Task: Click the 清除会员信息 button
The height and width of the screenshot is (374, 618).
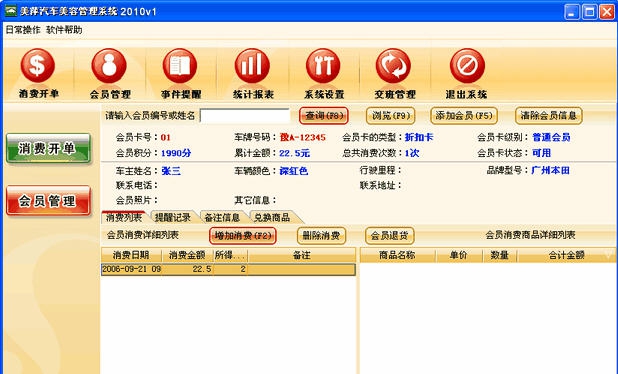Action: click(x=549, y=116)
